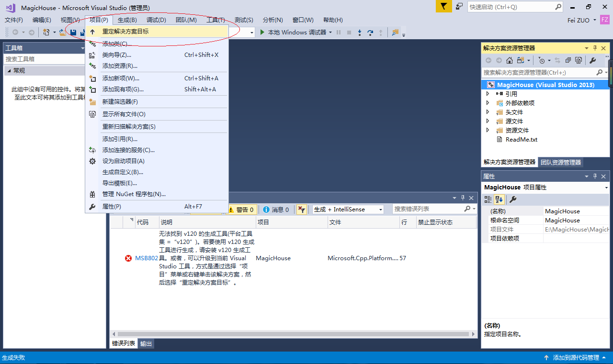Viewport: 613px width, 364px height.
Task: Expand the 引用 tree node
Action: [488, 94]
